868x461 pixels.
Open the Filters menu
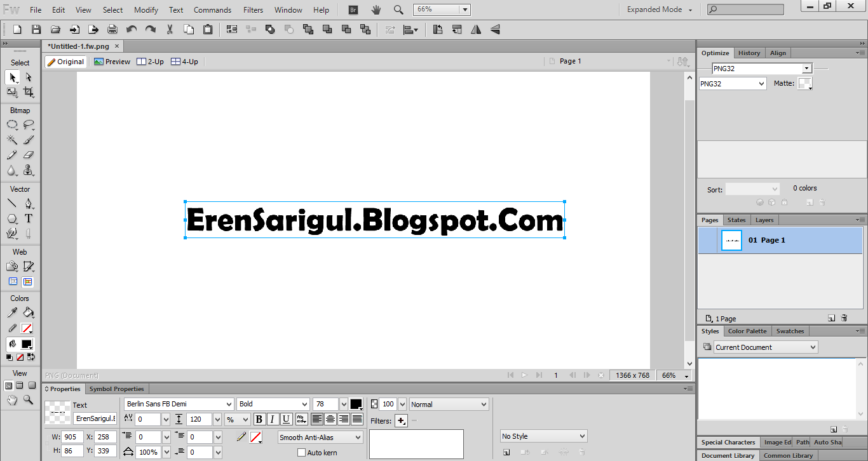[x=253, y=10]
